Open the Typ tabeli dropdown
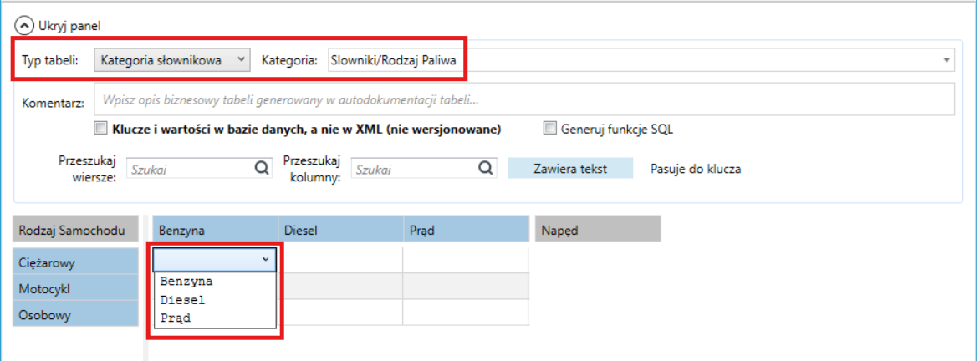Viewport: 980px width, 361px height. [x=172, y=60]
